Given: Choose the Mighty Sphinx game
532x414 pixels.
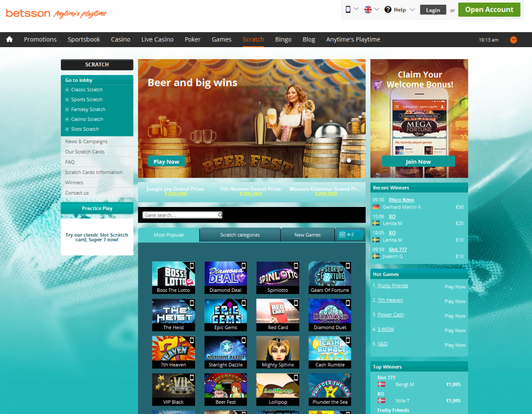Looking at the screenshot, I should pos(277,352).
